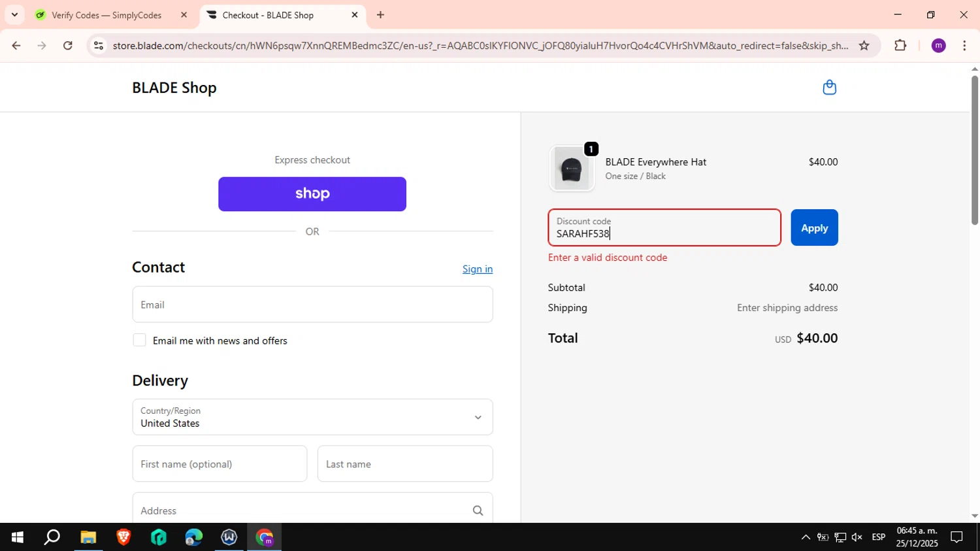Go forward in browser history
Viewport: 980px width, 551px height.
[x=42, y=46]
